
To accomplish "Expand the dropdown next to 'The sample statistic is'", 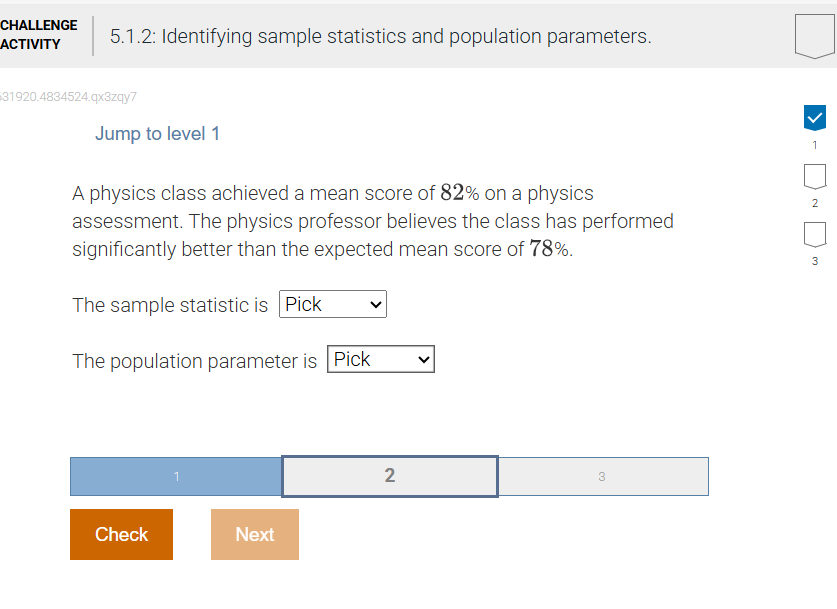I will tap(332, 304).
